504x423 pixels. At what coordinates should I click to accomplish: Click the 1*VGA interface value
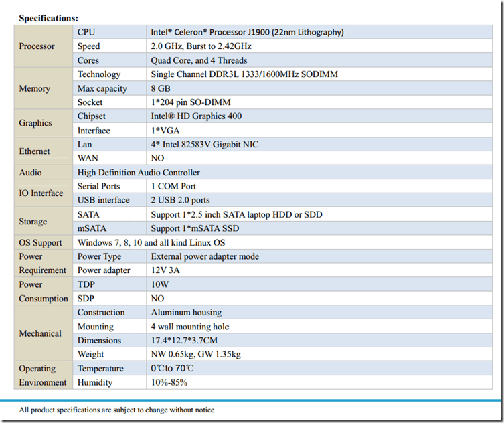[x=167, y=131]
